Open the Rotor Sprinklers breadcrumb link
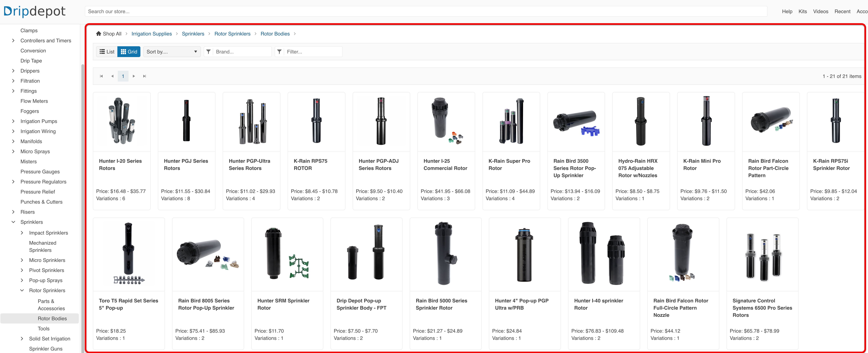868x353 pixels. click(232, 34)
